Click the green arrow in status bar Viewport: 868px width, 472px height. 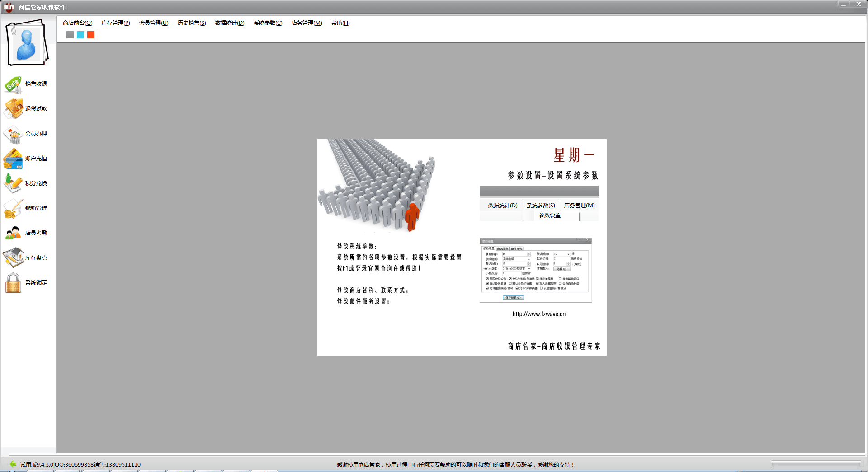[x=13, y=464]
